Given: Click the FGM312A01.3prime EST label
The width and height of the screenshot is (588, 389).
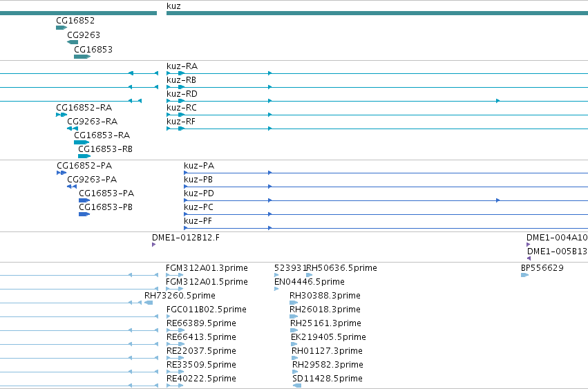Looking at the screenshot, I should click(x=207, y=268).
